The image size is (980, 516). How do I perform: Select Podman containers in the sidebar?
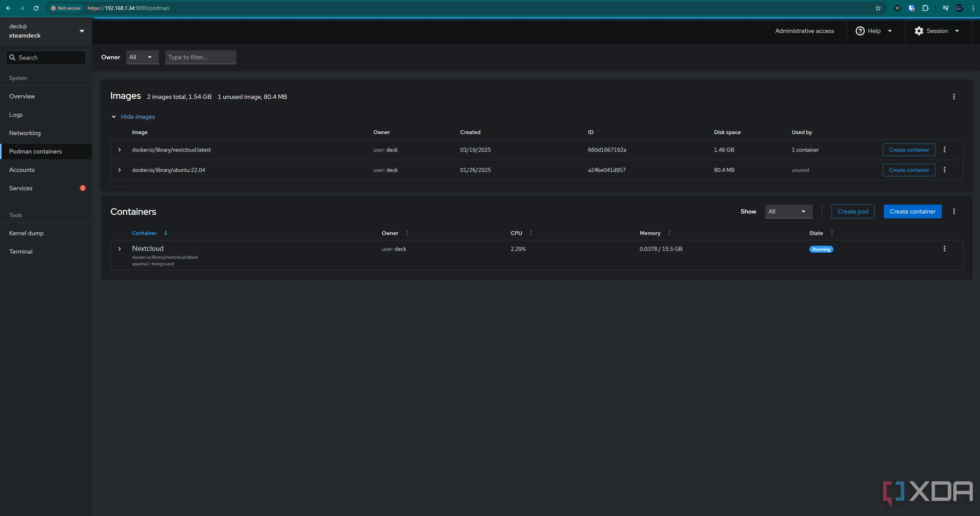(46, 151)
